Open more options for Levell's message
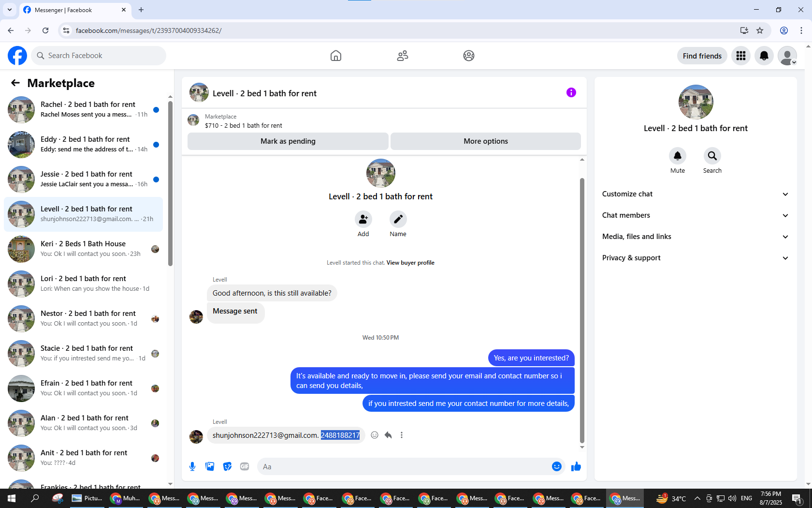 (x=402, y=435)
